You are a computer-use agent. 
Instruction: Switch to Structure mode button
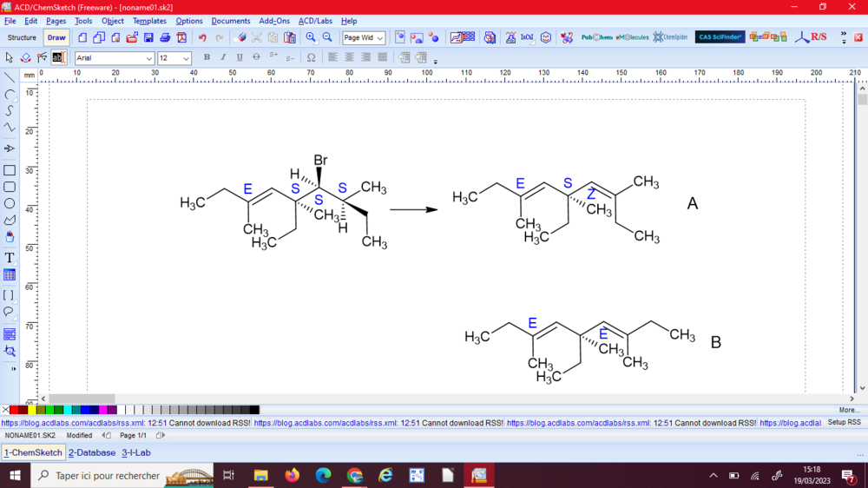click(22, 37)
